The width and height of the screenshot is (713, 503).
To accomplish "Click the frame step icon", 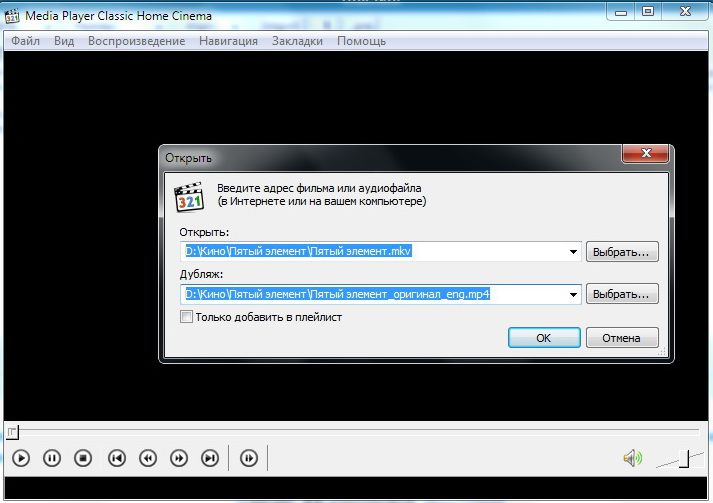I will pyautogui.click(x=248, y=458).
